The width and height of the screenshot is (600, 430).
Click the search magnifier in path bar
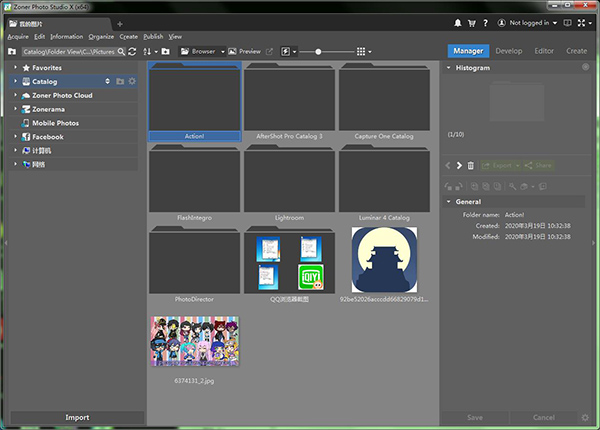(121, 52)
